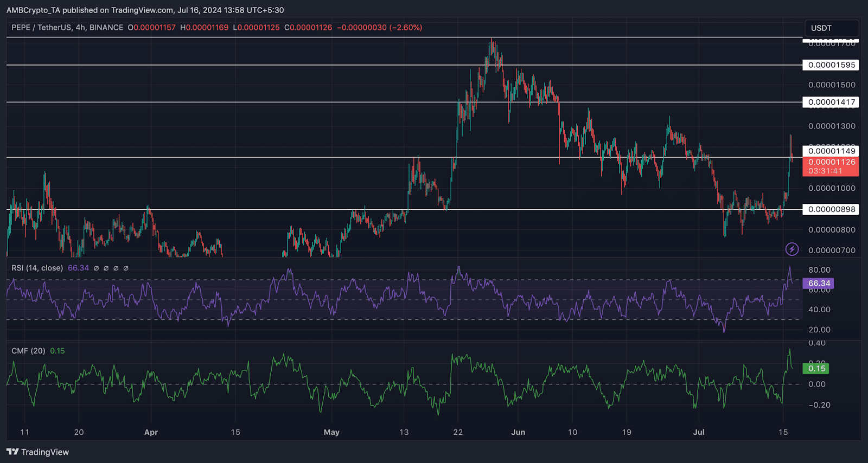Click the countdown timer 03:31:41
Viewport: 868px width, 463px height.
tap(826, 171)
